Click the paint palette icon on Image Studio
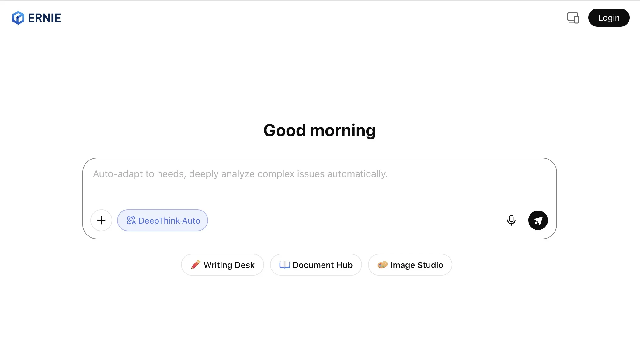This screenshot has width=640, height=364. (x=382, y=265)
